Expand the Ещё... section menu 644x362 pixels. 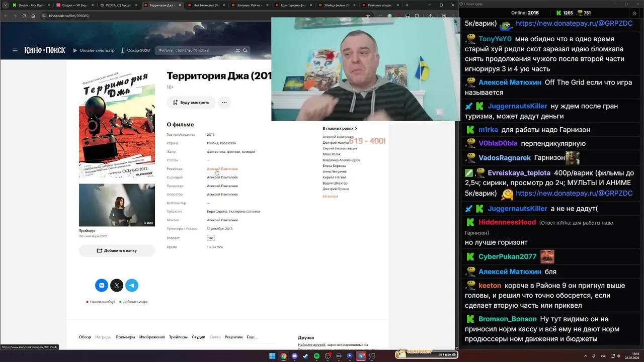[x=252, y=337]
